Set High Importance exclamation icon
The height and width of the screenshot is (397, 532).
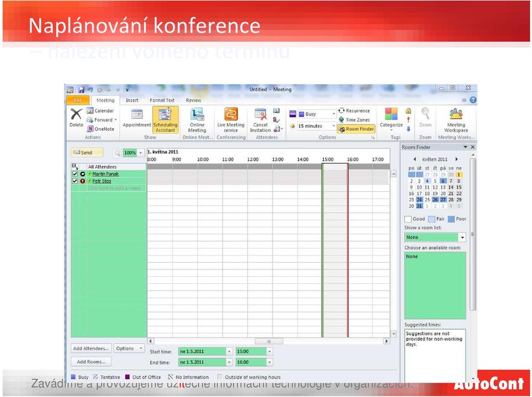pyautogui.click(x=408, y=120)
